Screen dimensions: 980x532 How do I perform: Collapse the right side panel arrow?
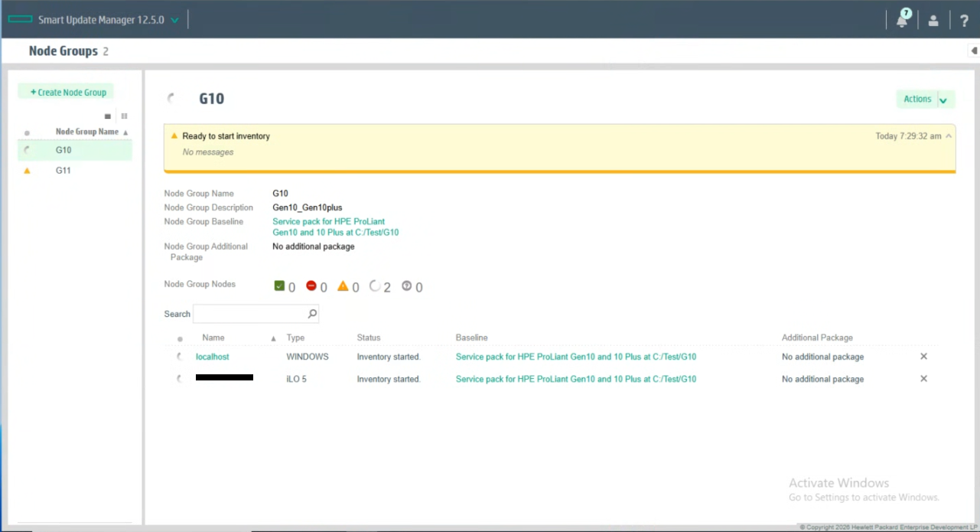pyautogui.click(x=974, y=51)
